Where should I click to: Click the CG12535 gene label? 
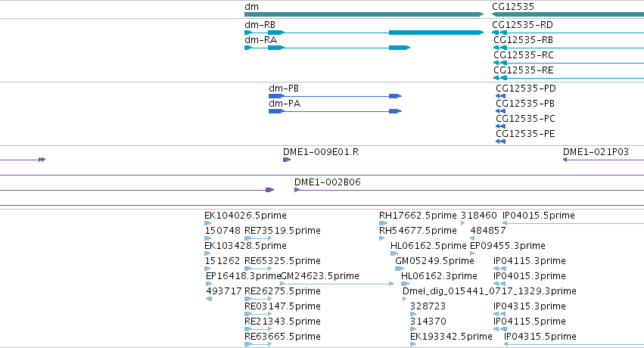coord(513,7)
